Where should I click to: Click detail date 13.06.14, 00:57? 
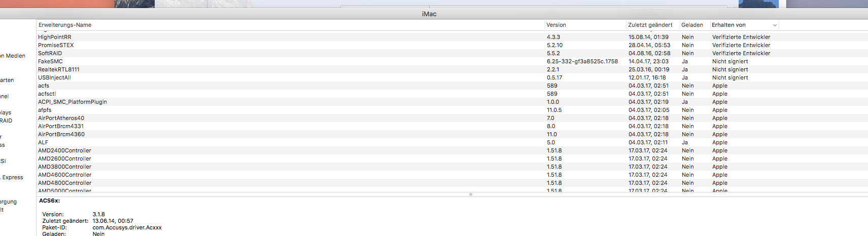(x=113, y=221)
